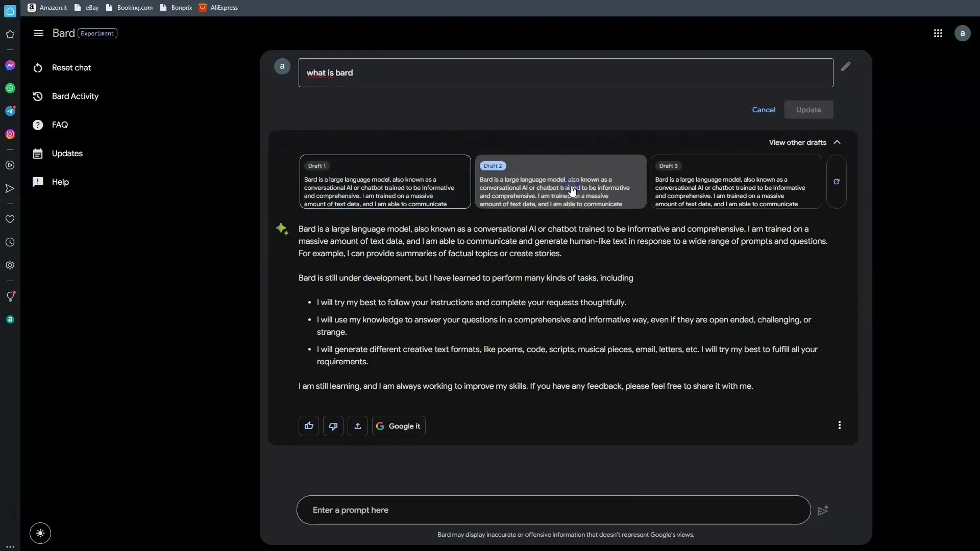
Task: Submit the prompt with the send icon
Action: (823, 510)
